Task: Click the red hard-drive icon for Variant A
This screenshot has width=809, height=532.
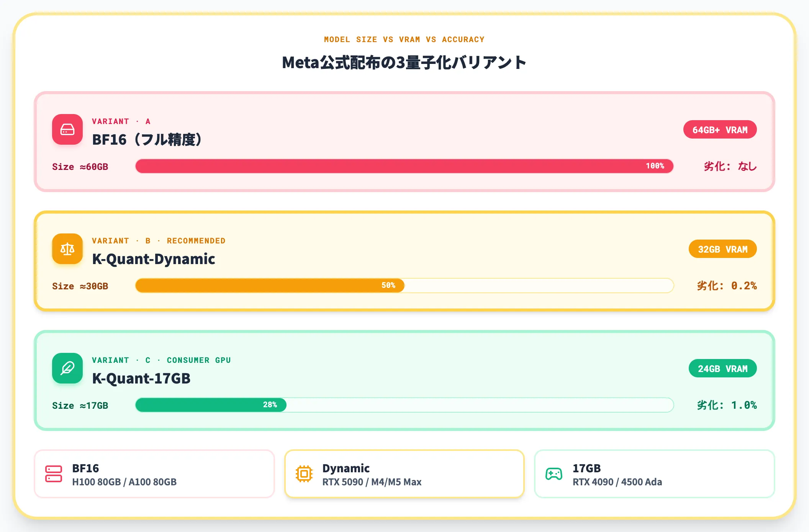Action: click(x=67, y=129)
